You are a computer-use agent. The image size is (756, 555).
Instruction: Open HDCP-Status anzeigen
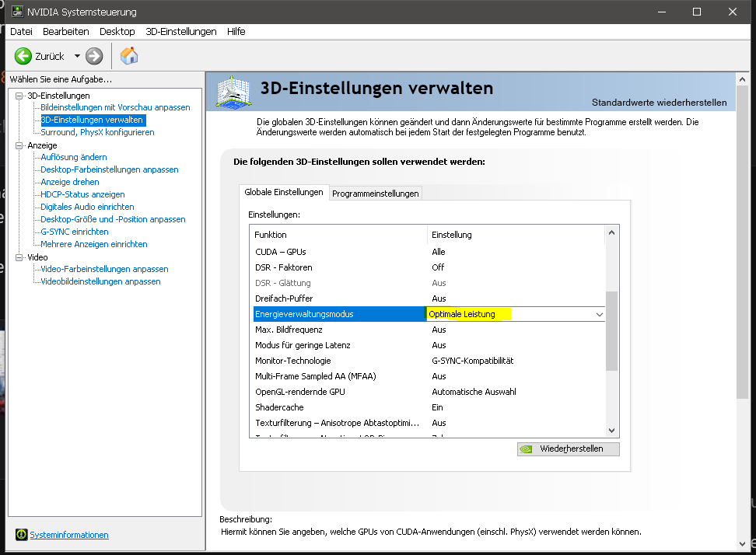click(82, 194)
